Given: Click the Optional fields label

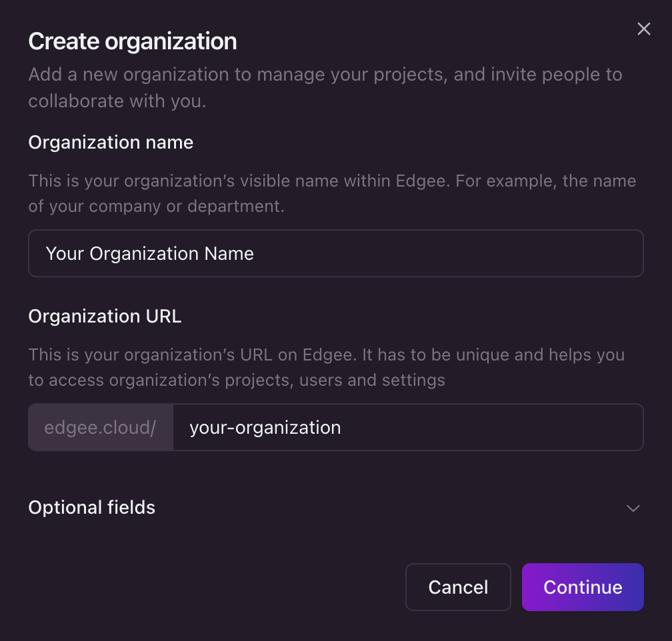Looking at the screenshot, I should tap(91, 508).
